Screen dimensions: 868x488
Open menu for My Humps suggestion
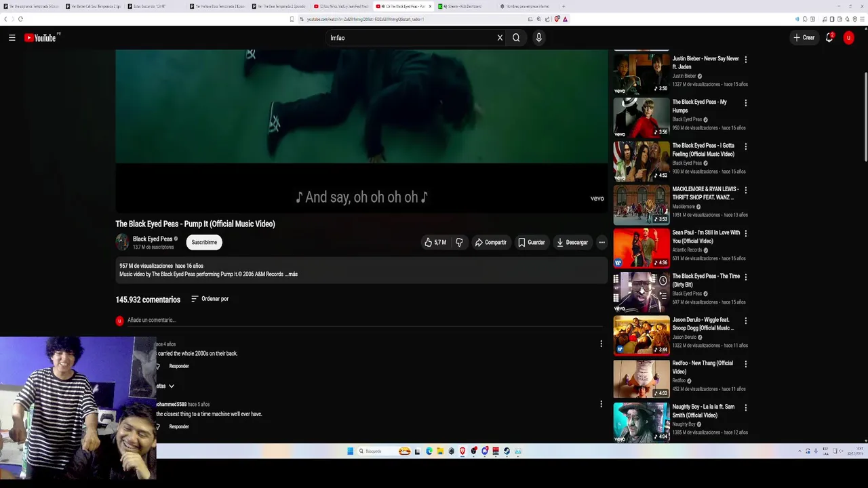(745, 103)
